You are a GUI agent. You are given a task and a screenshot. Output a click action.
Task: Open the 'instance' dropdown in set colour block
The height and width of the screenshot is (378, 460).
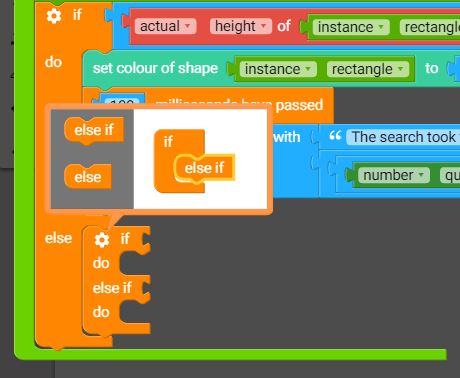278,69
